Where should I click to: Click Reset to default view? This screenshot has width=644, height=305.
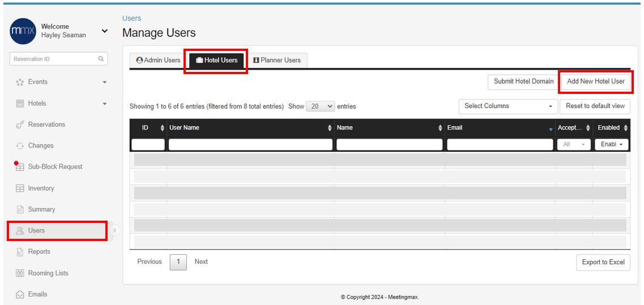coord(595,106)
